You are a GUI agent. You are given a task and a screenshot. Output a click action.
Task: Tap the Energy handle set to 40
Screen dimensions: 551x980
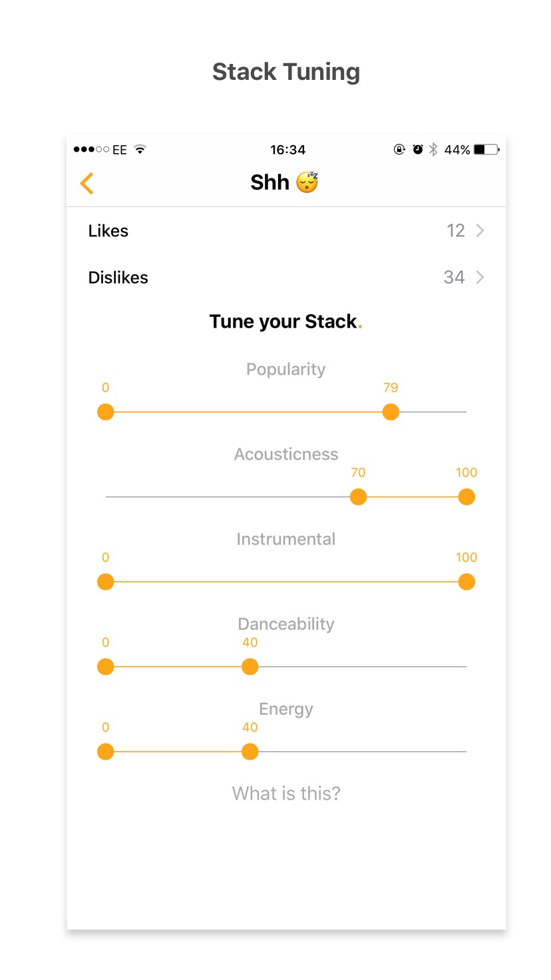click(250, 752)
